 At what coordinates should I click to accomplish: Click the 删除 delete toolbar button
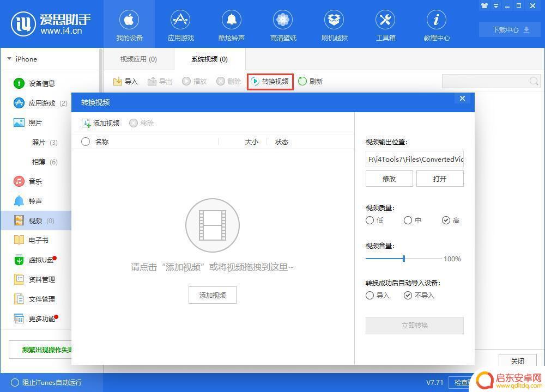(x=228, y=81)
